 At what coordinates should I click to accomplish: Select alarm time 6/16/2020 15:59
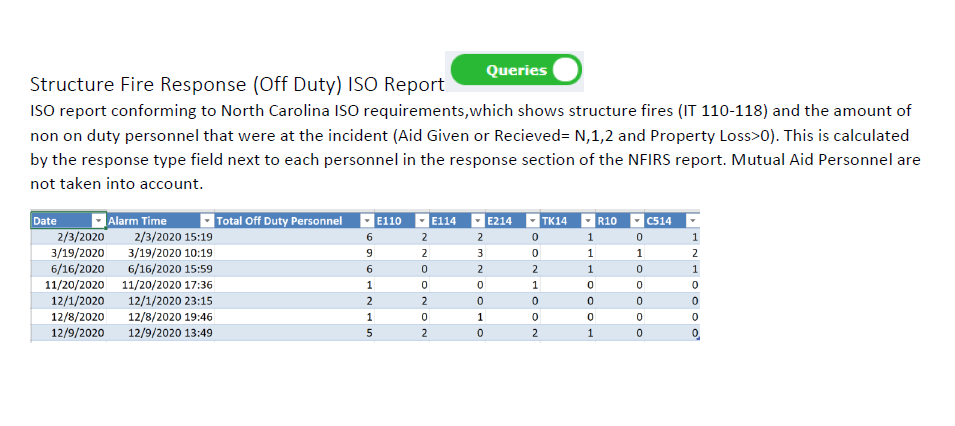click(160, 268)
